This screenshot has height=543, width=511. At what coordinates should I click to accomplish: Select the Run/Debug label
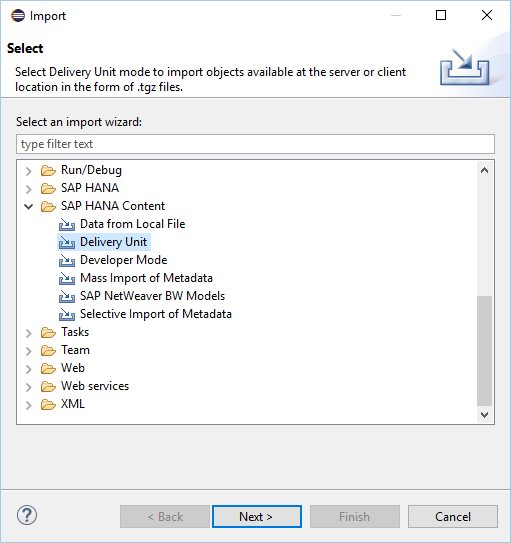91,170
